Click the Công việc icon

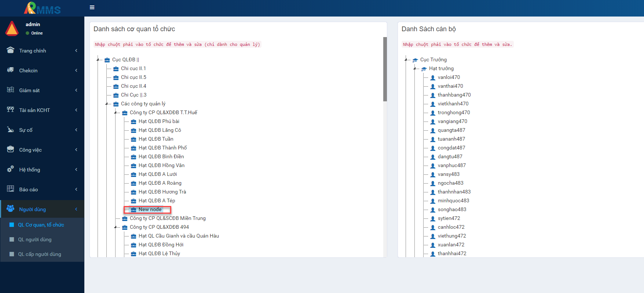coord(11,149)
